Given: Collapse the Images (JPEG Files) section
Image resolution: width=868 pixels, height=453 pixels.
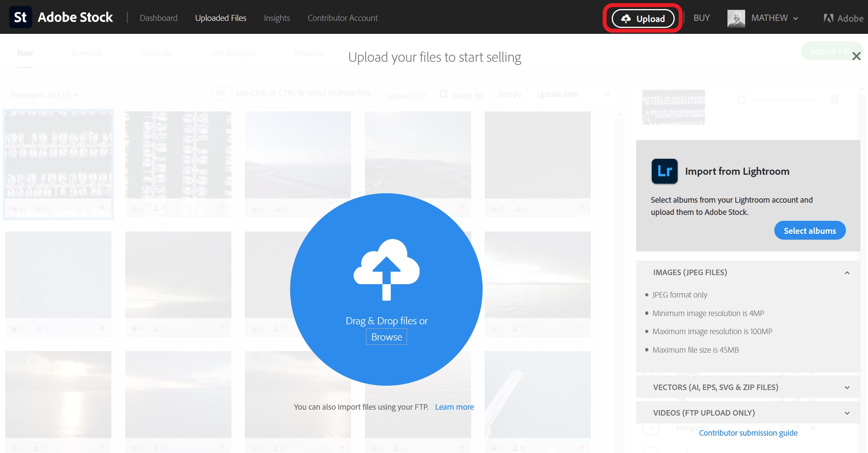Looking at the screenshot, I should pyautogui.click(x=847, y=273).
